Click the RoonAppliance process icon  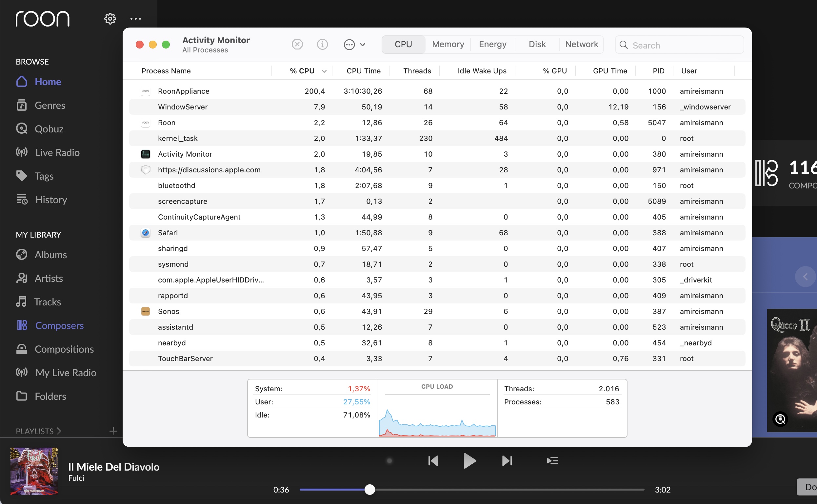[145, 91]
